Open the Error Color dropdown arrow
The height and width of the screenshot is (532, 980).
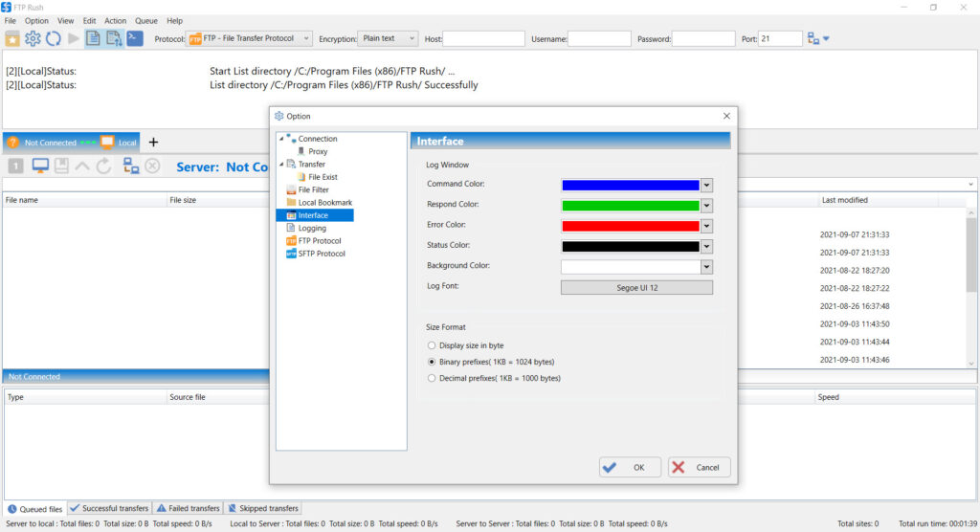(x=706, y=227)
